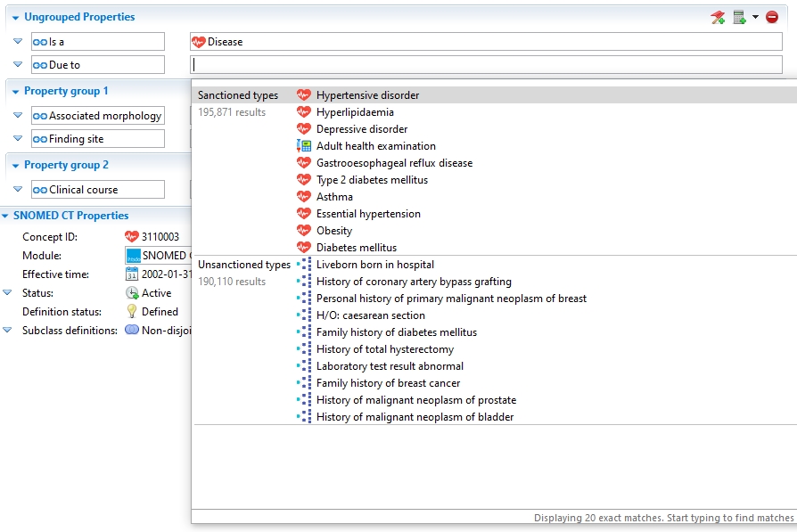
Task: Choose Type 2 diabetes mellitus suggestion
Action: [372, 180]
